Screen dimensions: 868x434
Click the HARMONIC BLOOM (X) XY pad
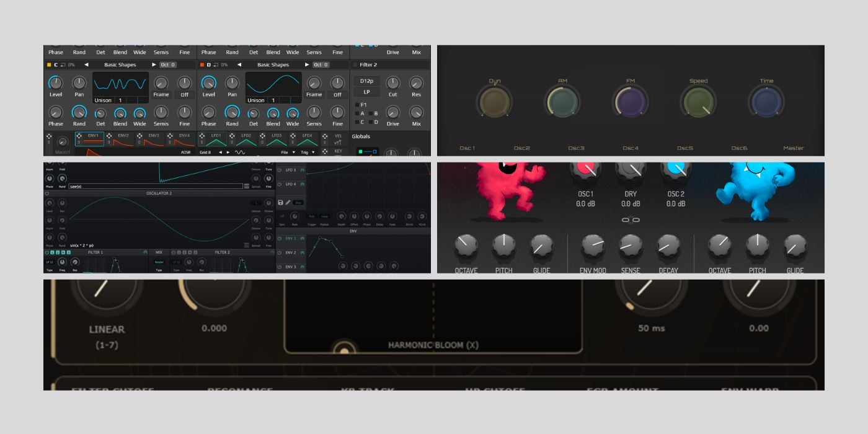pos(433,316)
